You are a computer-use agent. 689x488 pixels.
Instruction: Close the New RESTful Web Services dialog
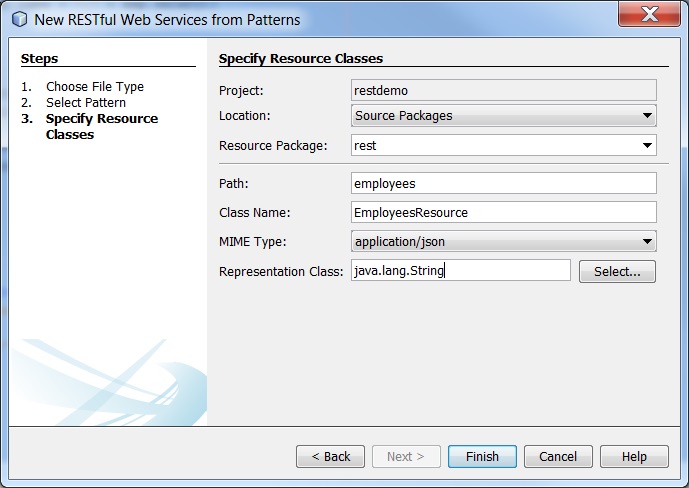click(x=649, y=14)
